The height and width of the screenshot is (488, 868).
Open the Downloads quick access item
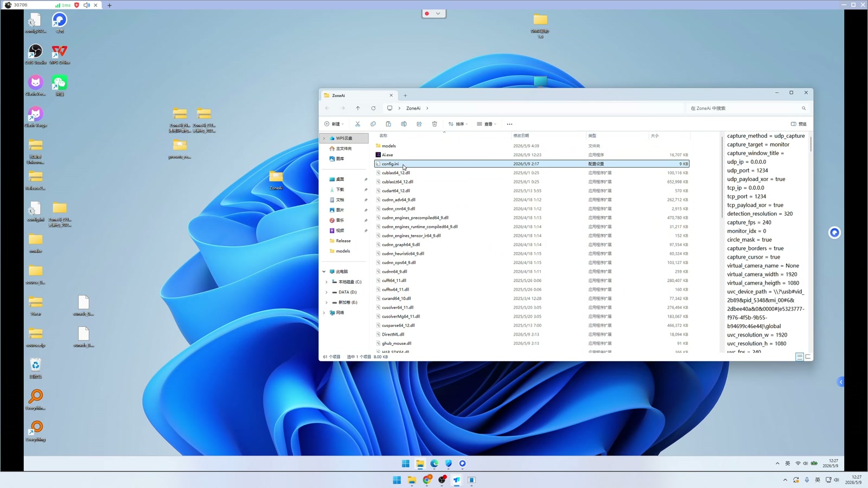[x=337, y=190]
